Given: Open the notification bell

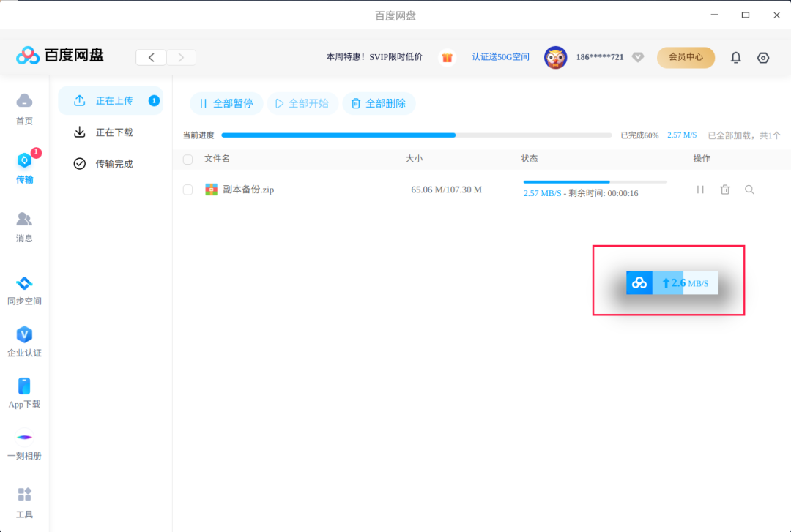Looking at the screenshot, I should [x=736, y=58].
